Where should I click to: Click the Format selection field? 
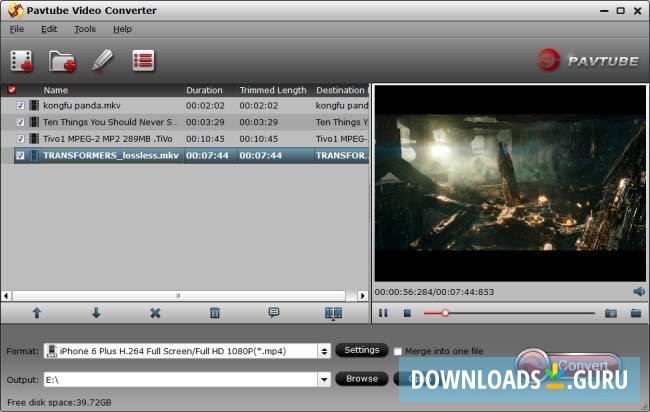(x=181, y=351)
